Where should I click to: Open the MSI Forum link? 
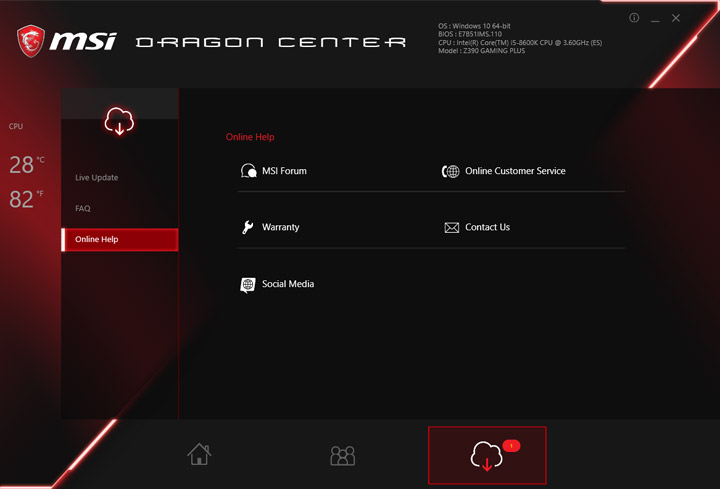click(284, 171)
